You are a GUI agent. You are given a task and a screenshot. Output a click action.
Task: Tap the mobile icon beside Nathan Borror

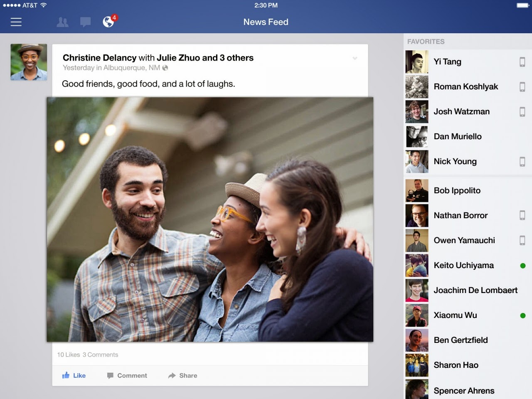(522, 215)
